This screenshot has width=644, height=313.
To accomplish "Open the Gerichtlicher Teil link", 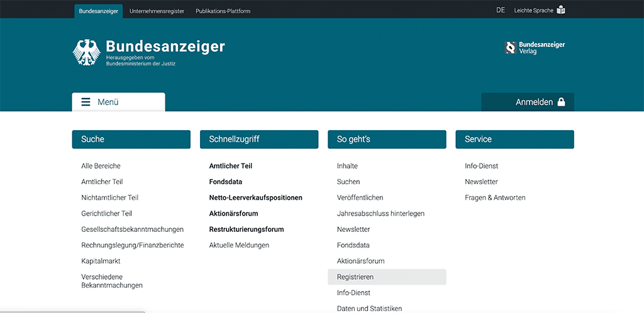I will [x=107, y=214].
